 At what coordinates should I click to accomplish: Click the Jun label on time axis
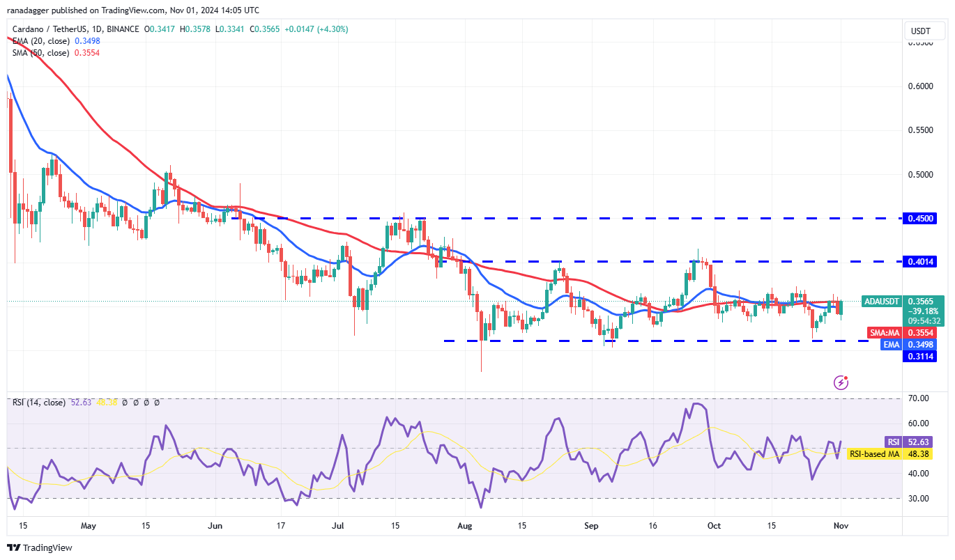(215, 524)
